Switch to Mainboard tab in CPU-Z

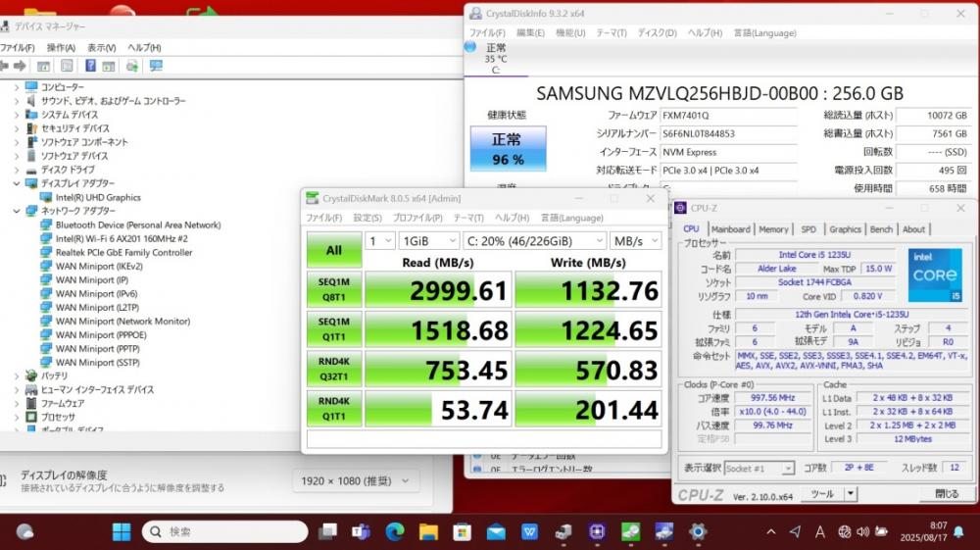pyautogui.click(x=731, y=229)
